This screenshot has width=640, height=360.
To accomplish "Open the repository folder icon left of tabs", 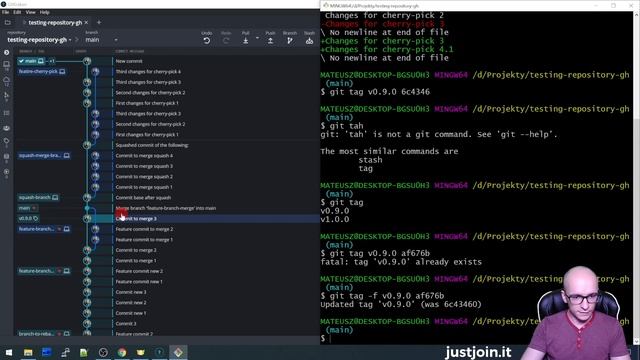I will tap(8, 22).
